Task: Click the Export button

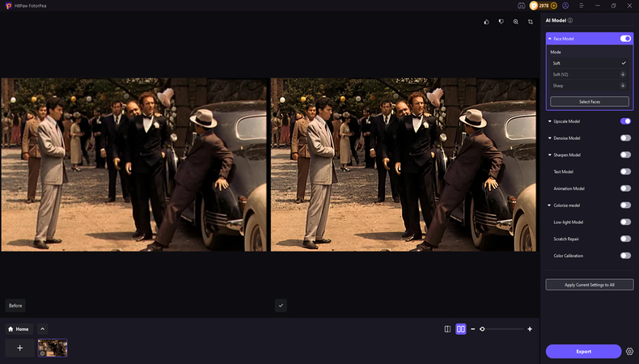Action: click(583, 351)
